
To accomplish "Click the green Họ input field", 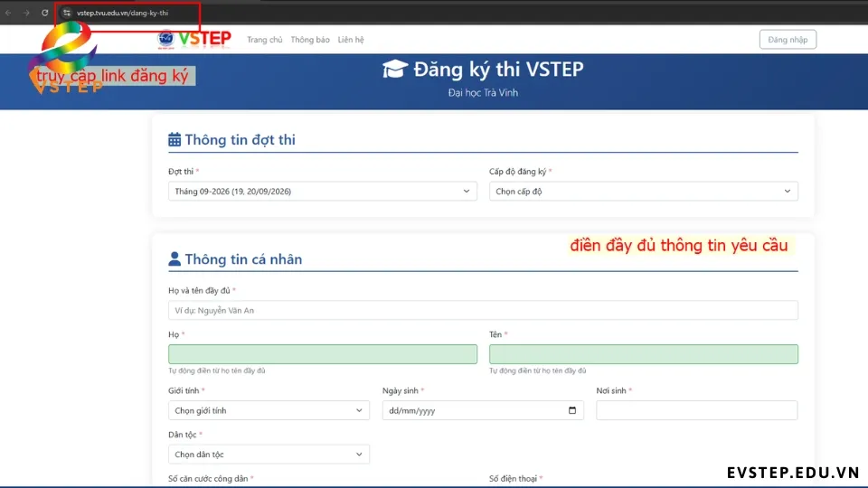I will (x=322, y=354).
